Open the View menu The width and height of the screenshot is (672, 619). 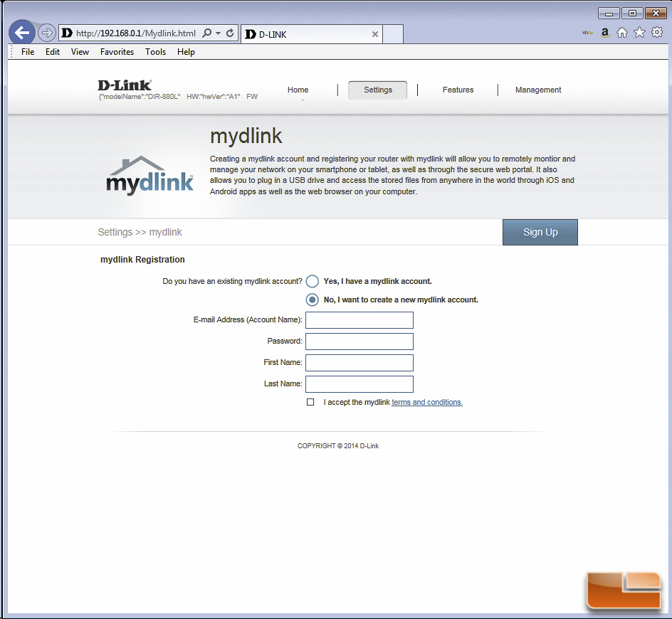pos(80,52)
